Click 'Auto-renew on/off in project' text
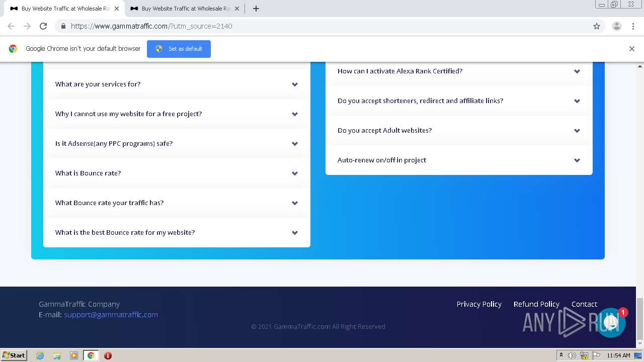 (382, 160)
